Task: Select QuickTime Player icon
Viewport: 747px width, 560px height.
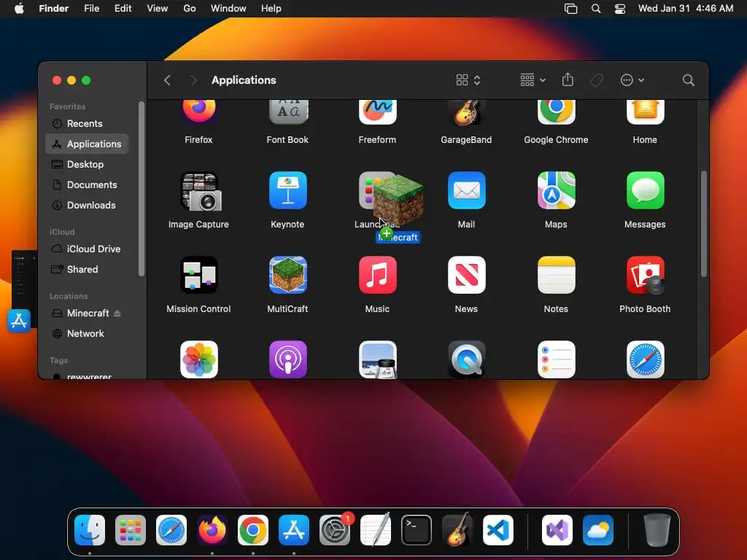Action: [x=466, y=359]
